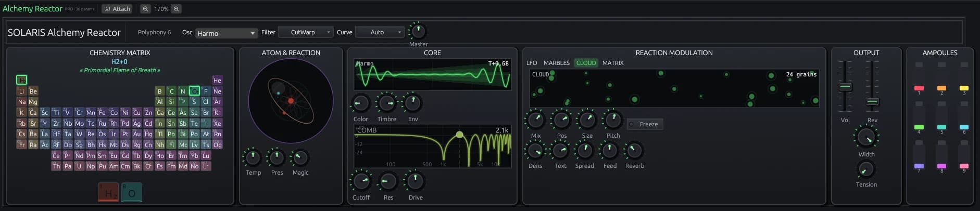
Task: Choose the Og element tile
Action: 217,144
